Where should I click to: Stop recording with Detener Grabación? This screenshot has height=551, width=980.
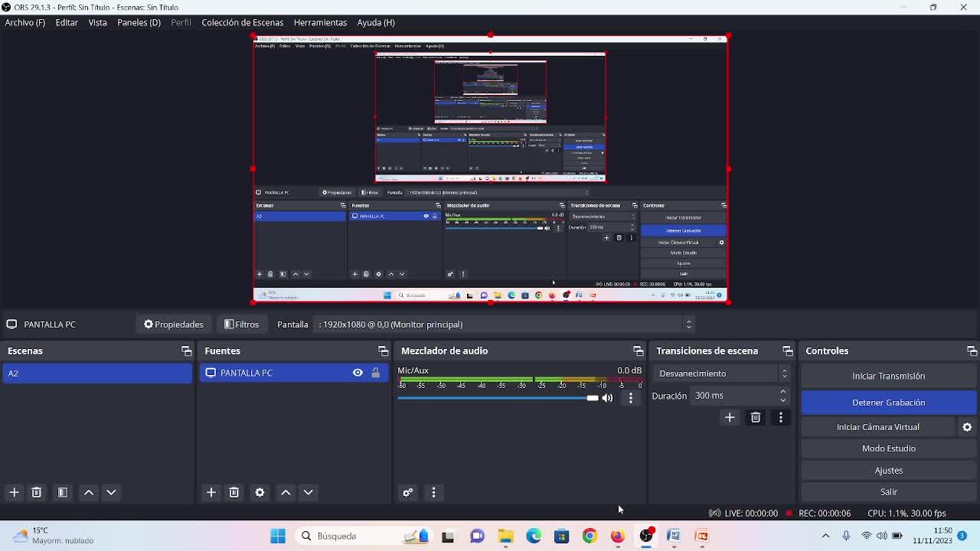pos(889,403)
